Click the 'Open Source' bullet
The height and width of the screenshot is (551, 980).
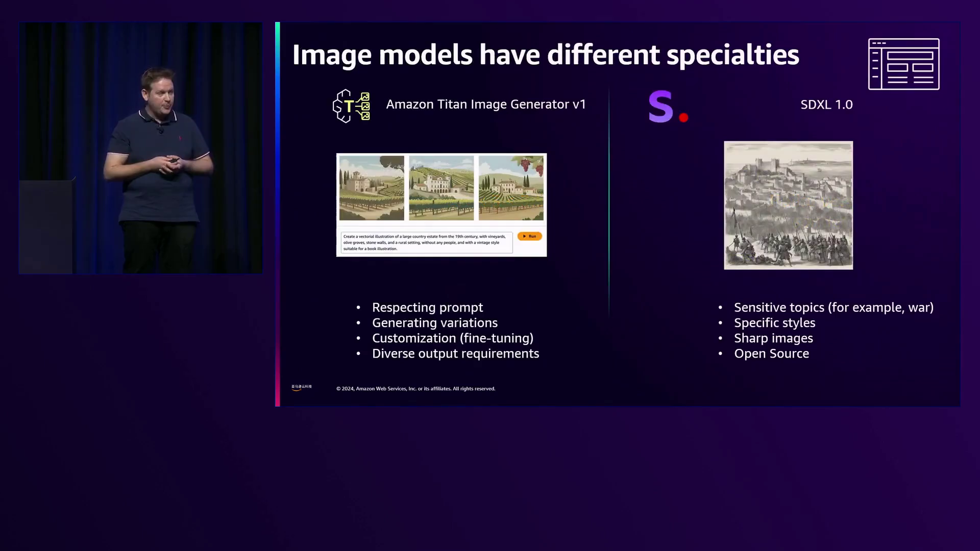click(771, 354)
